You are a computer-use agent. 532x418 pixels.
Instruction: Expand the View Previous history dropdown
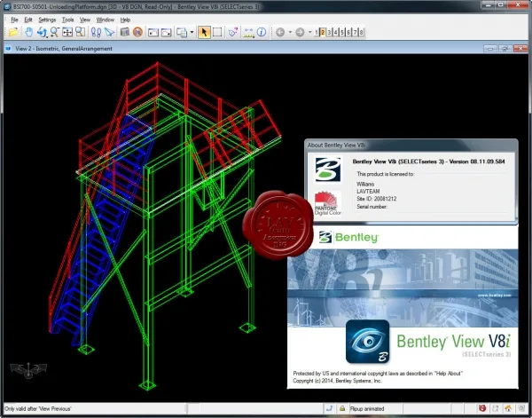(290, 32)
